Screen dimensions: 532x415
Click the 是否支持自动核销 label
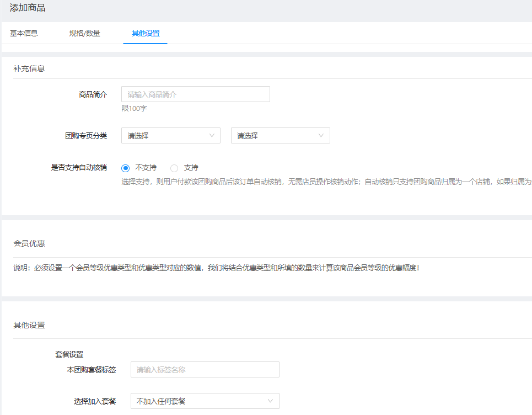79,167
